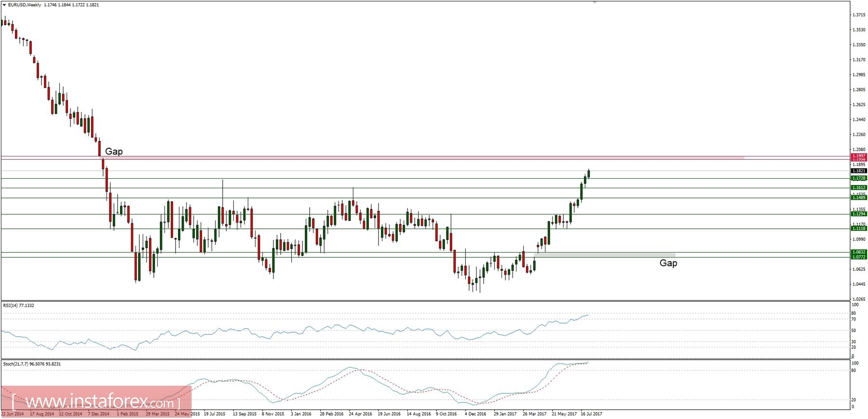Click the black 1.1821 current price tag

[x=859, y=171]
